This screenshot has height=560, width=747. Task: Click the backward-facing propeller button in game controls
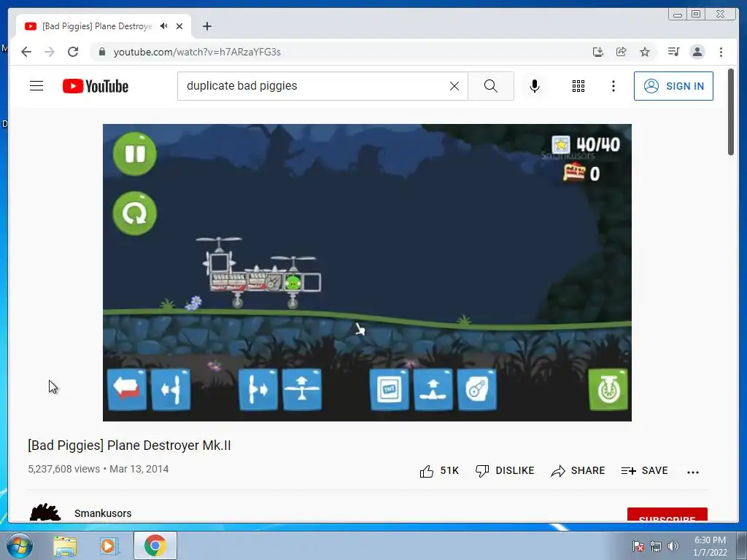[171, 389]
